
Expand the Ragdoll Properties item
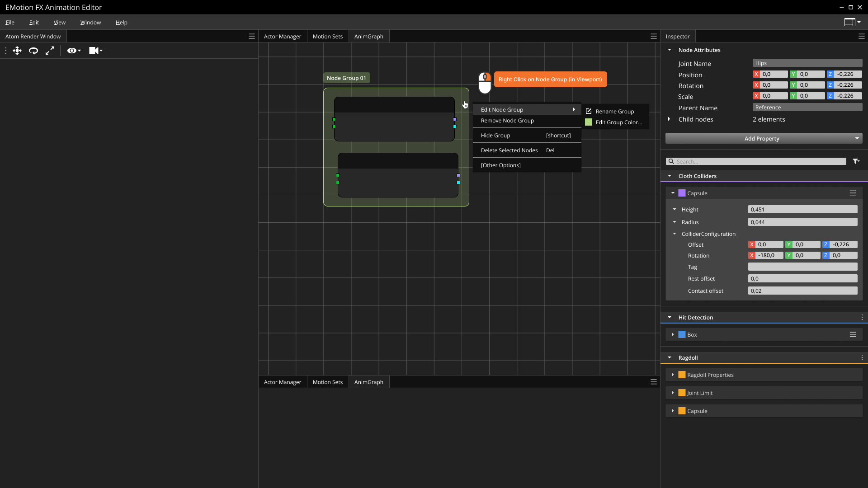(674, 375)
